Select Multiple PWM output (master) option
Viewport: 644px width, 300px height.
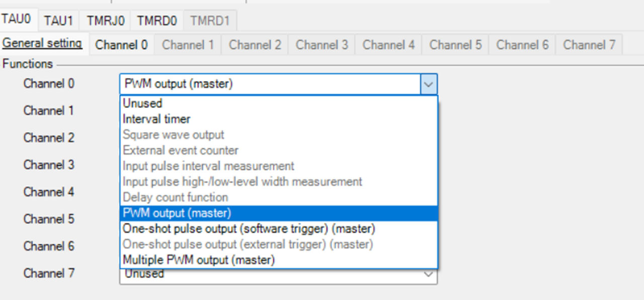tap(199, 260)
